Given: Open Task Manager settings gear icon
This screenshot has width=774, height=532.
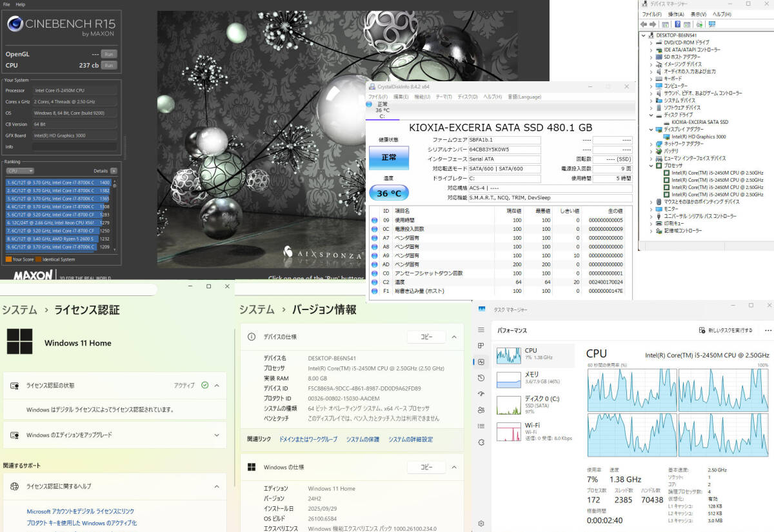Looking at the screenshot, I should pyautogui.click(x=481, y=524).
